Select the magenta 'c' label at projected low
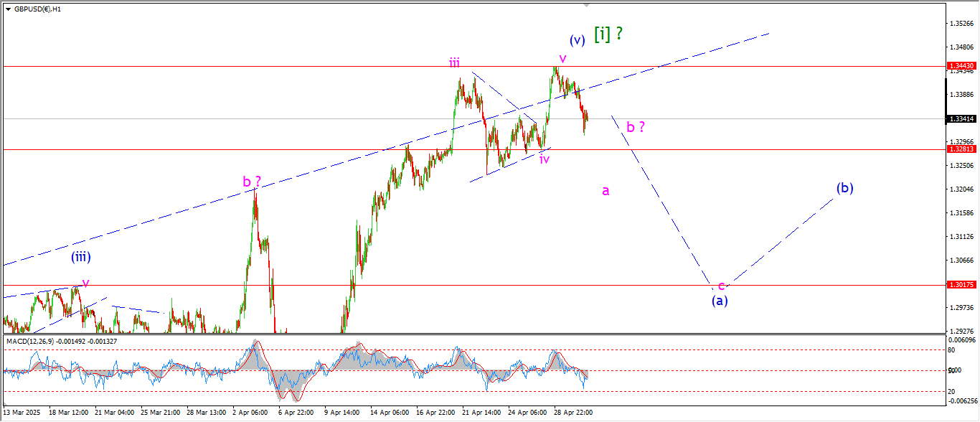980x422 pixels. tap(721, 286)
